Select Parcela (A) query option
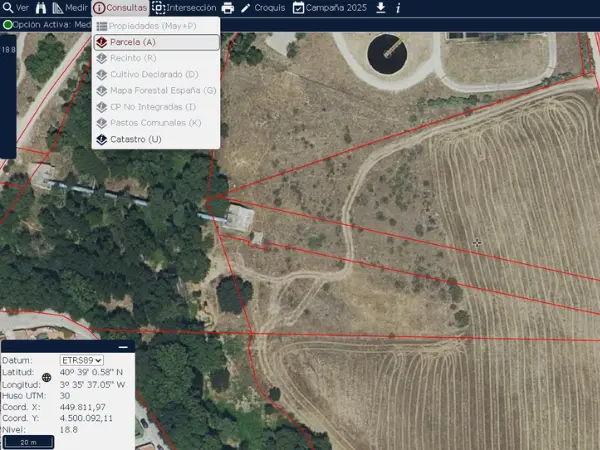This screenshot has height=450, width=600. (x=155, y=43)
